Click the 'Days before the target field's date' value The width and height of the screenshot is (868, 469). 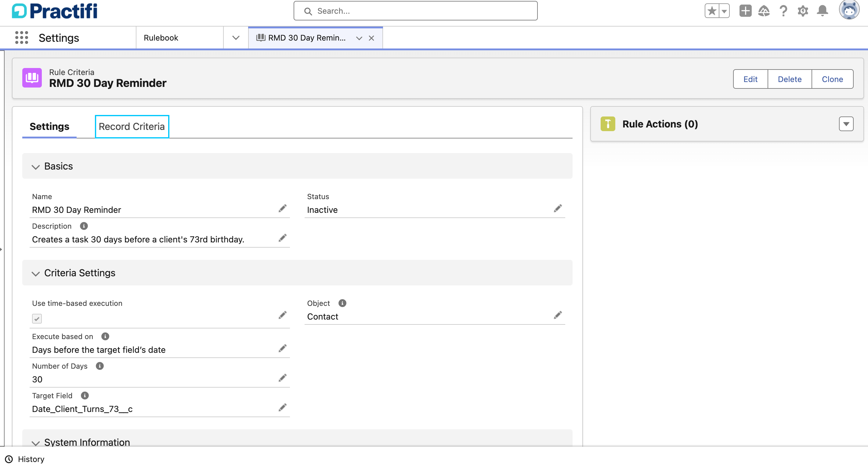coord(99,350)
